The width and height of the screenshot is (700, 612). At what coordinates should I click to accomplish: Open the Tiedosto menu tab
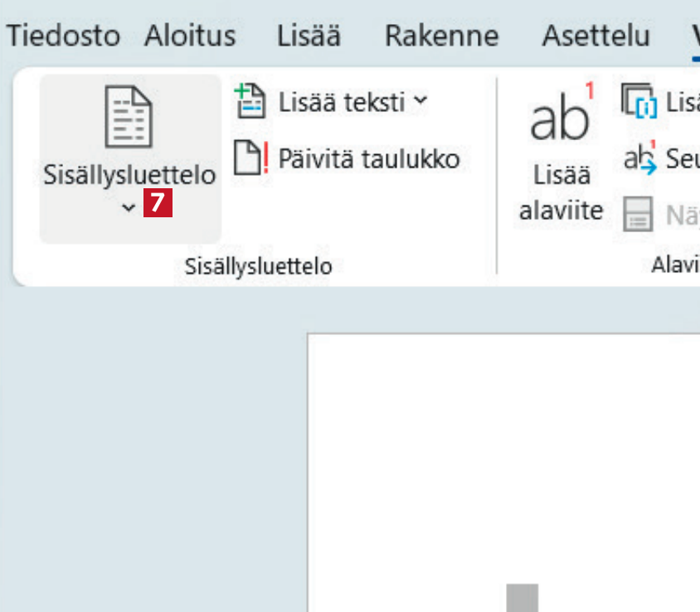[x=63, y=36]
